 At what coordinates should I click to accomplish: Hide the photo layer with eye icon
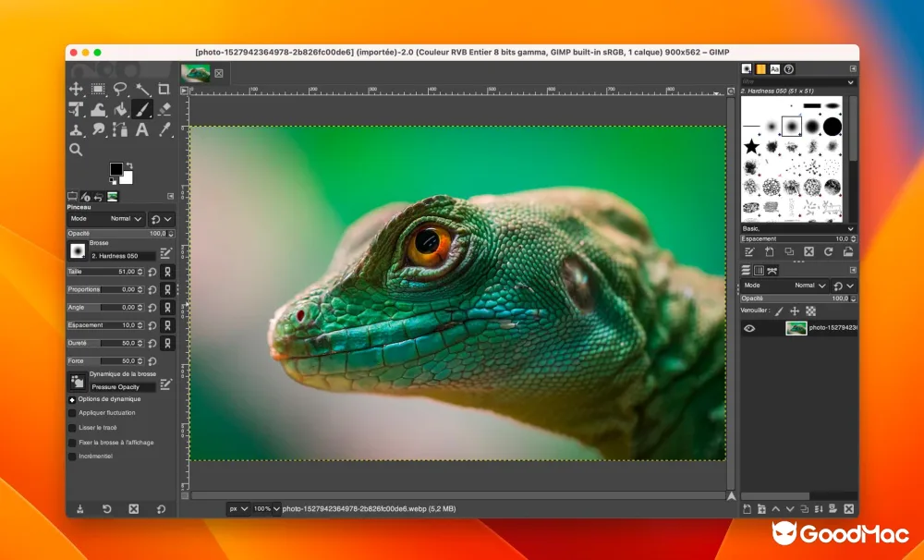[x=749, y=329]
